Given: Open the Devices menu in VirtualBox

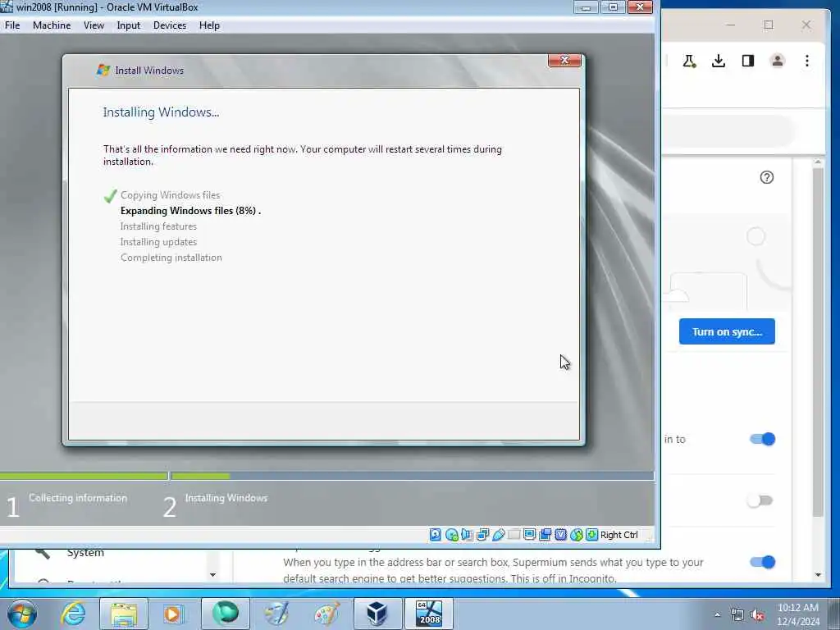Looking at the screenshot, I should point(170,25).
